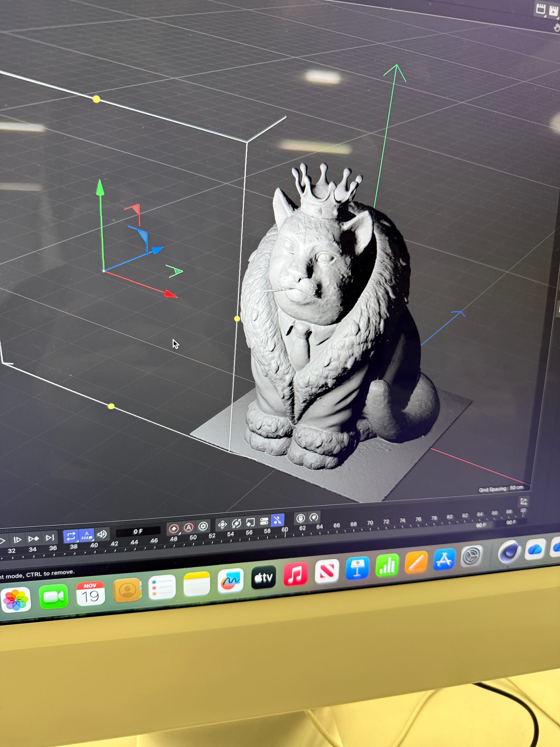Click the mouse motion recording icon
The height and width of the screenshot is (747, 560).
coord(300,518)
